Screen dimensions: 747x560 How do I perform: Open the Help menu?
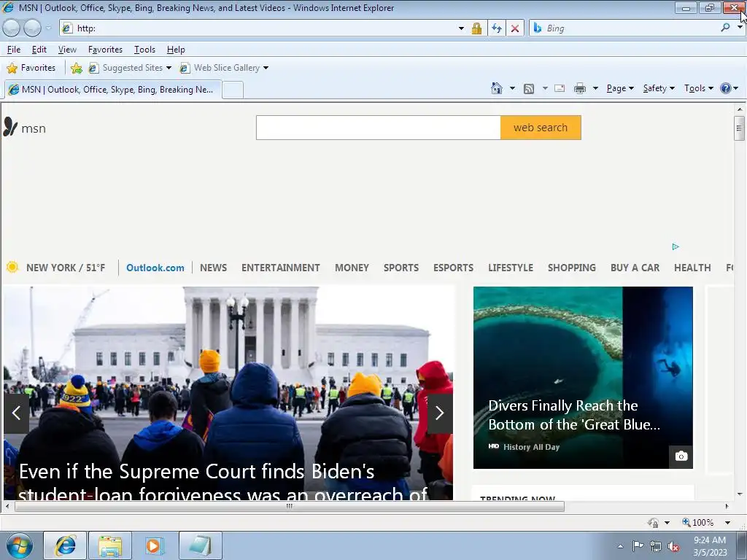click(x=176, y=50)
